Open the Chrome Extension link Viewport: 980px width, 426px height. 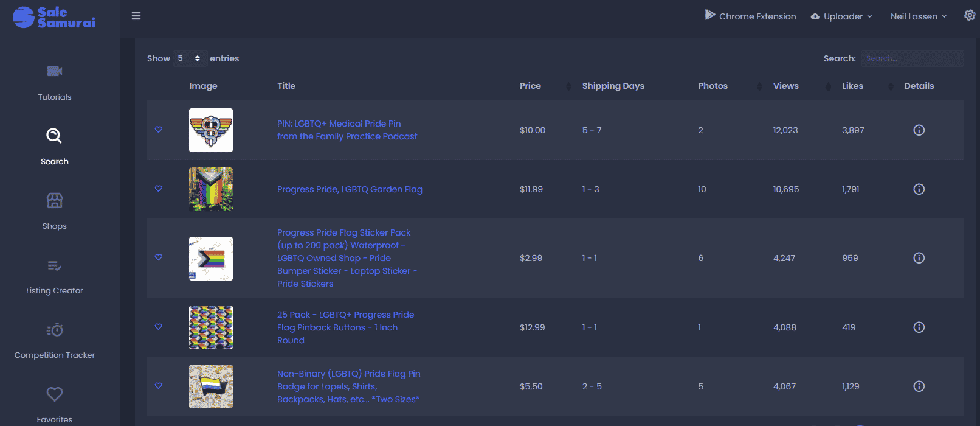(750, 16)
